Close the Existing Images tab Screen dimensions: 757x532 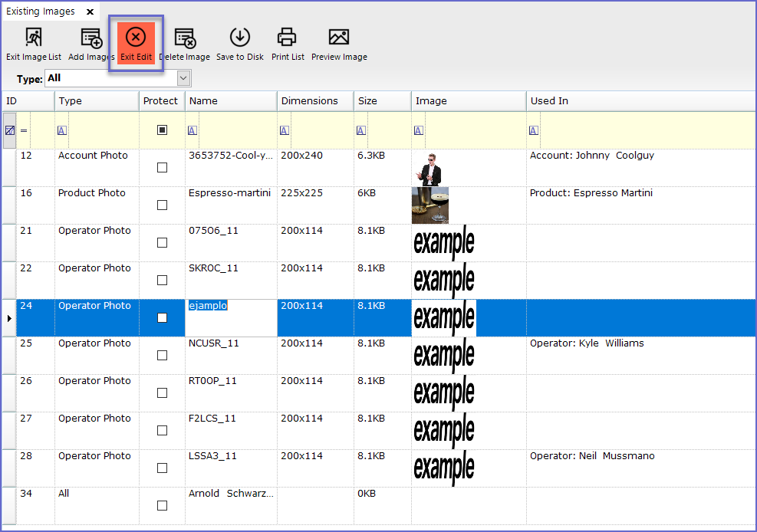90,12
